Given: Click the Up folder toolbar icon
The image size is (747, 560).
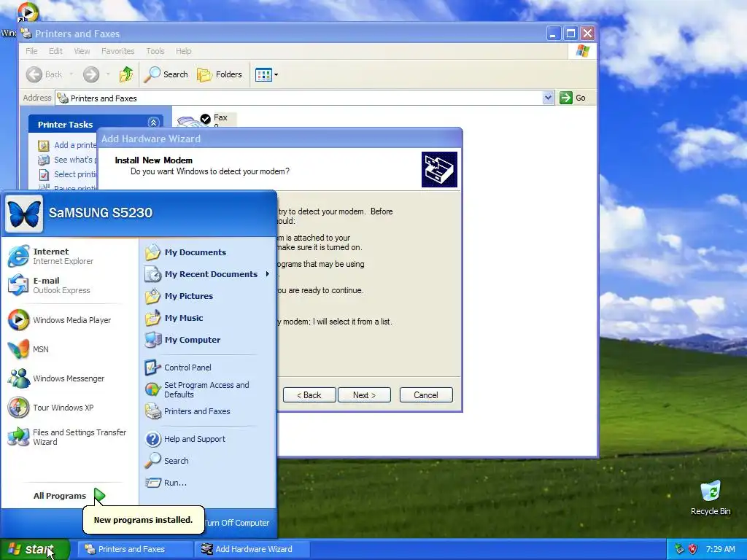Looking at the screenshot, I should tap(126, 74).
